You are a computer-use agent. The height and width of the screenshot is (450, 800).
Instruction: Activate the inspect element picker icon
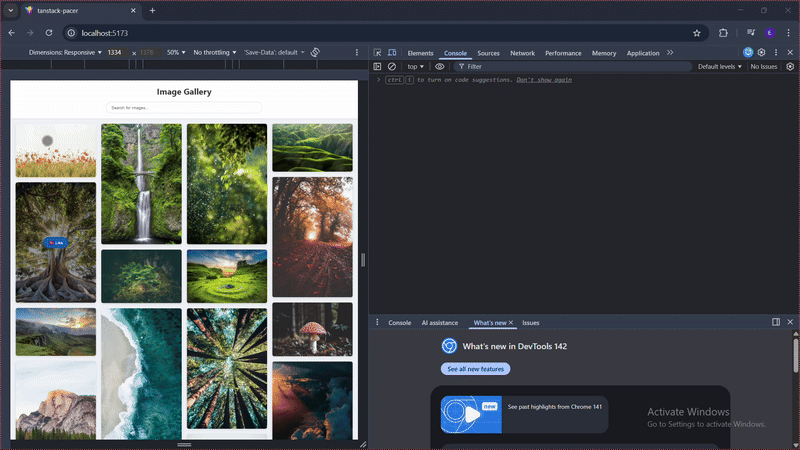coord(378,53)
